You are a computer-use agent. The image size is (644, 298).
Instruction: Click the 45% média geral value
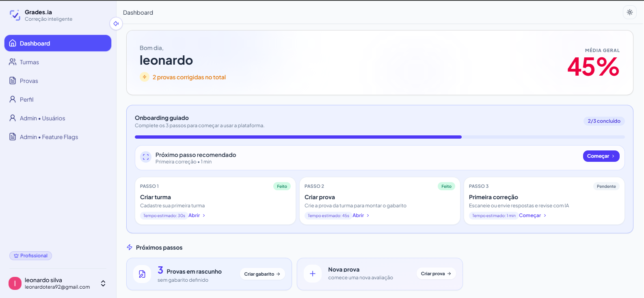(x=593, y=67)
